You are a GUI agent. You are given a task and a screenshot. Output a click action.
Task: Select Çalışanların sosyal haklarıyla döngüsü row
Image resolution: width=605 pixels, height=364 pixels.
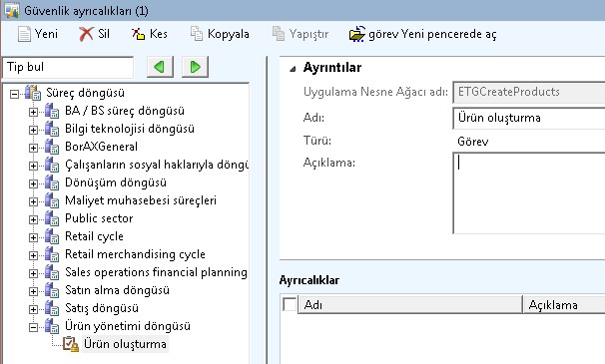(x=157, y=165)
